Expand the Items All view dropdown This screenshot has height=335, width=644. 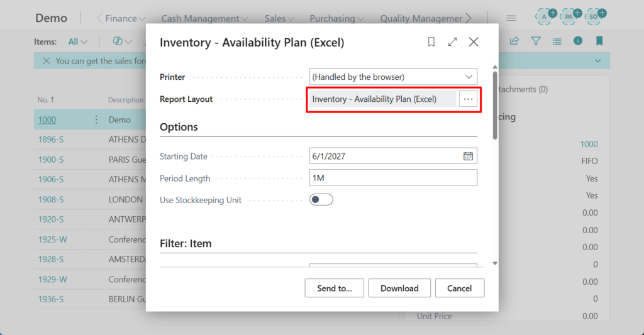pos(78,41)
